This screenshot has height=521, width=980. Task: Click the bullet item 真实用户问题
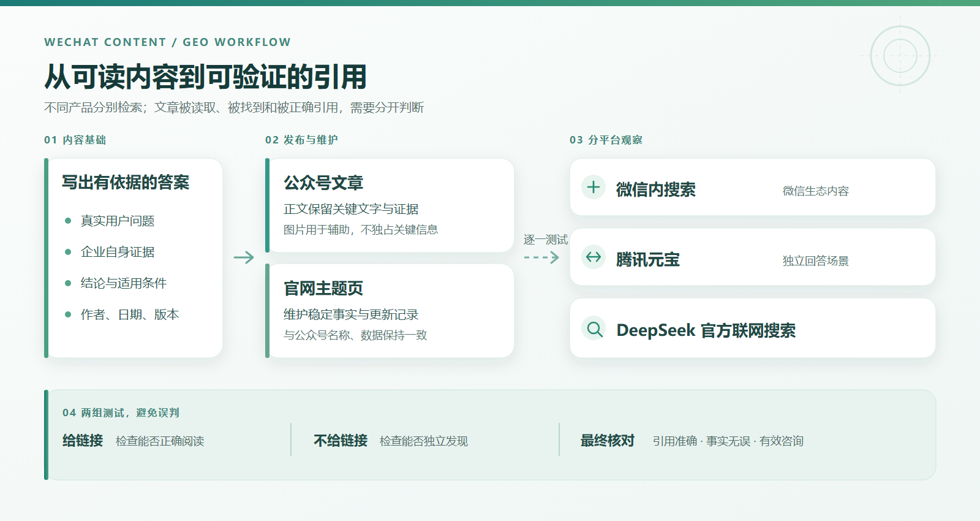pos(118,221)
